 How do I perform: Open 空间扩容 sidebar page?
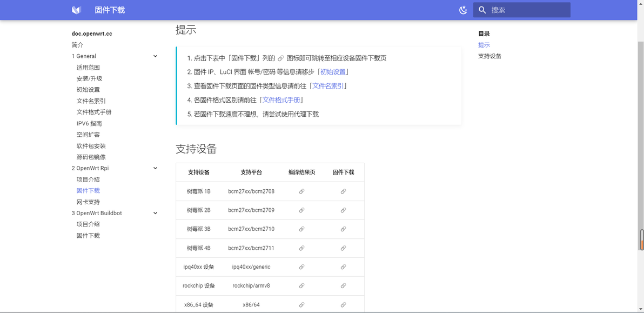(88, 135)
